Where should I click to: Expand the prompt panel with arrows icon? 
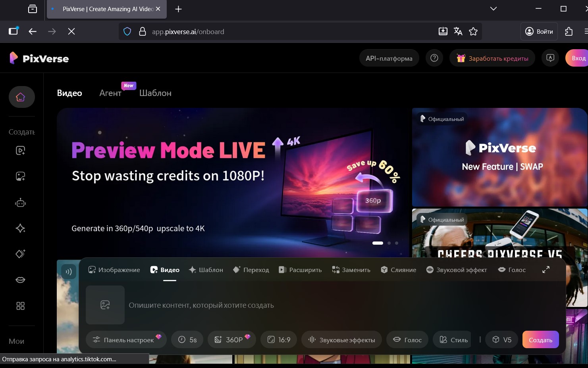pyautogui.click(x=546, y=270)
